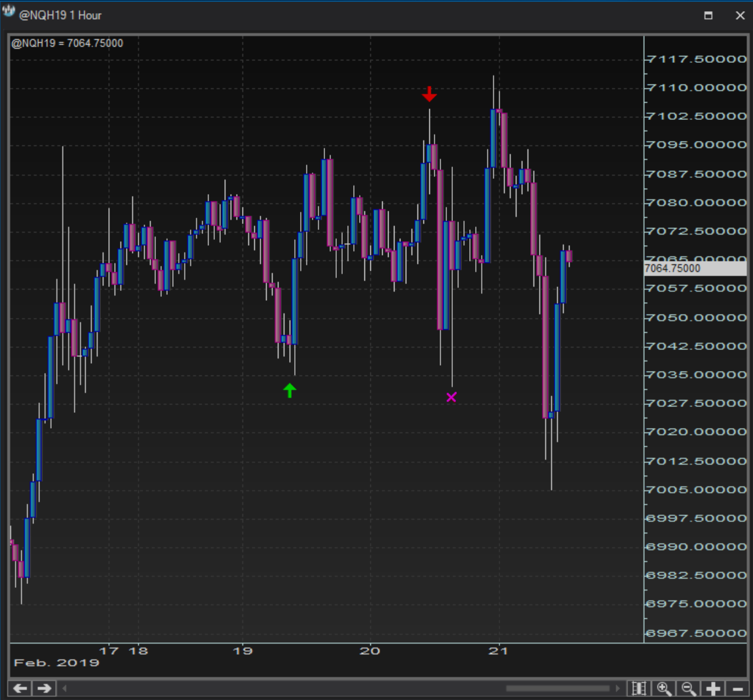Click the 6990.00000 price axis label

697,547
